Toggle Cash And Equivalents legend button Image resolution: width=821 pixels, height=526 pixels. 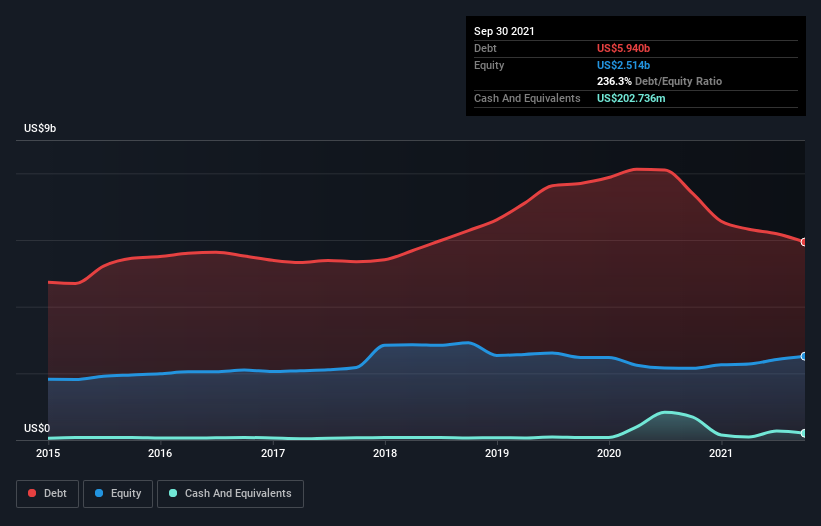coord(230,494)
